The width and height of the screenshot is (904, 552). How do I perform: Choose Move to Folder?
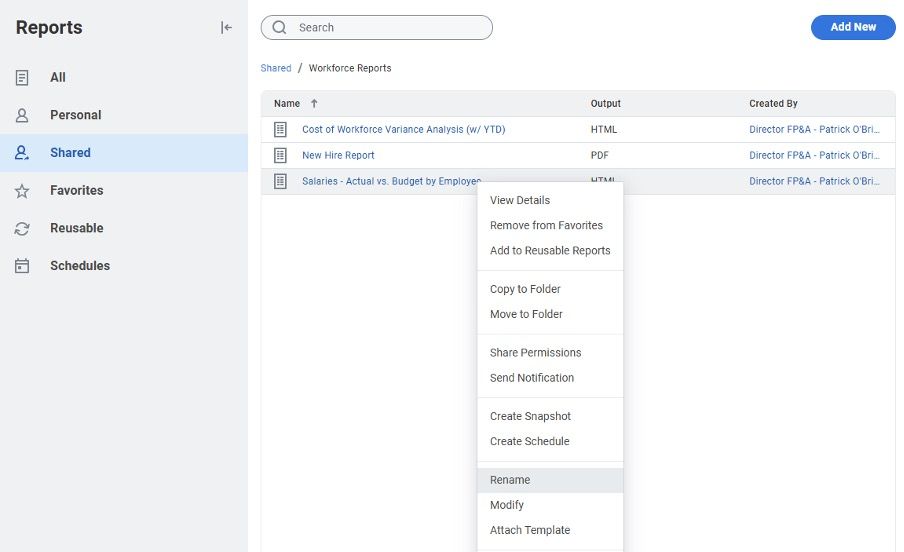[x=526, y=314]
